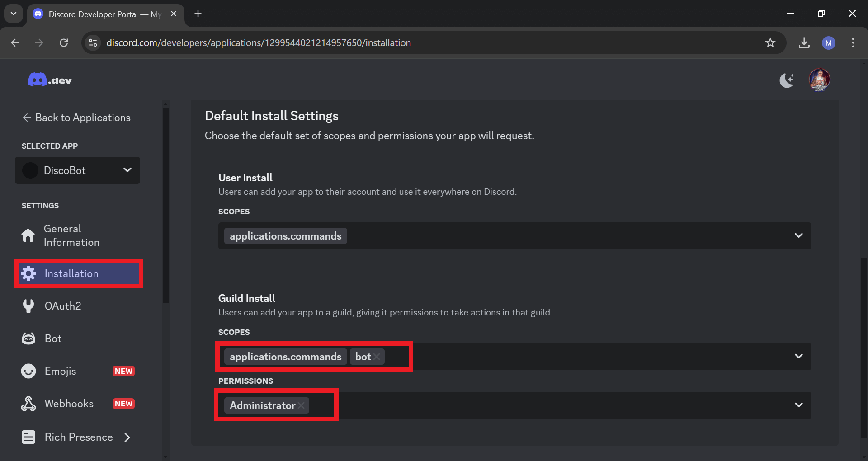Remove the bot scope tag

(x=377, y=357)
